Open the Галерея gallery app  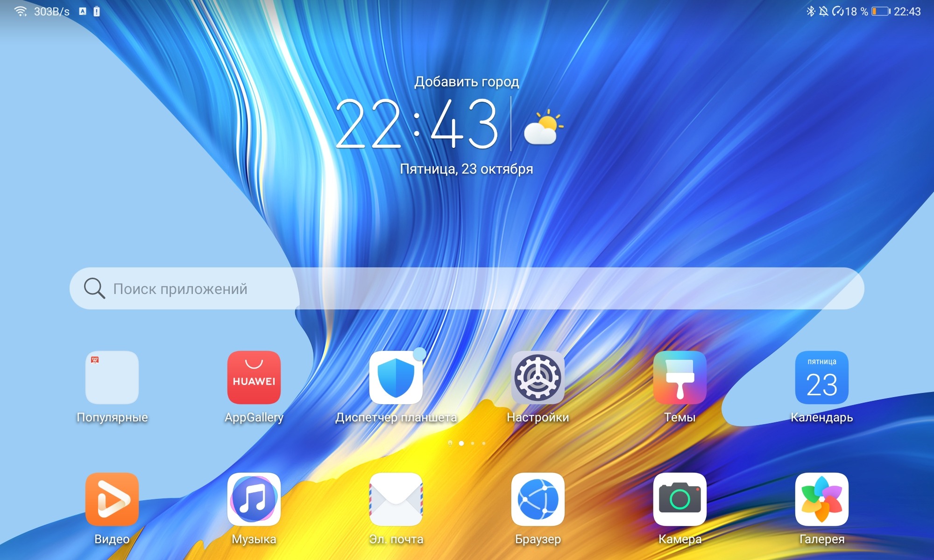[x=821, y=499]
